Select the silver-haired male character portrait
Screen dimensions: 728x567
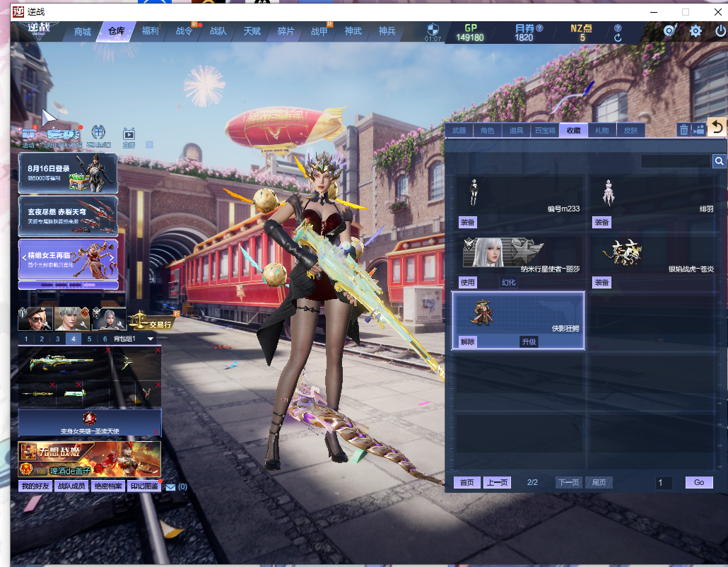tap(72, 318)
